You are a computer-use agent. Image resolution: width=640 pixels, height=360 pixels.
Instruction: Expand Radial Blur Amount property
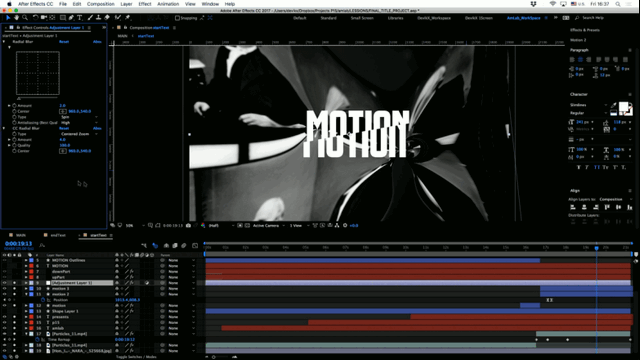coord(9,105)
